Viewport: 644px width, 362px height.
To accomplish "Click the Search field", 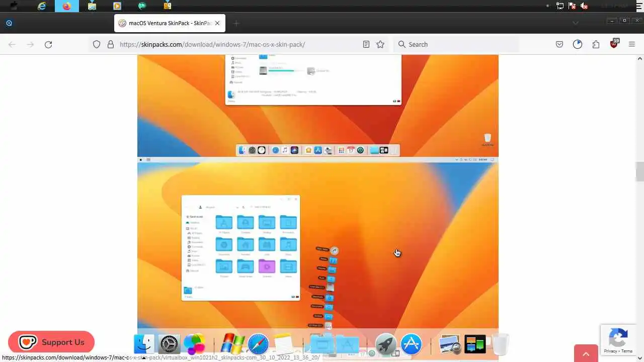I will [456, 44].
